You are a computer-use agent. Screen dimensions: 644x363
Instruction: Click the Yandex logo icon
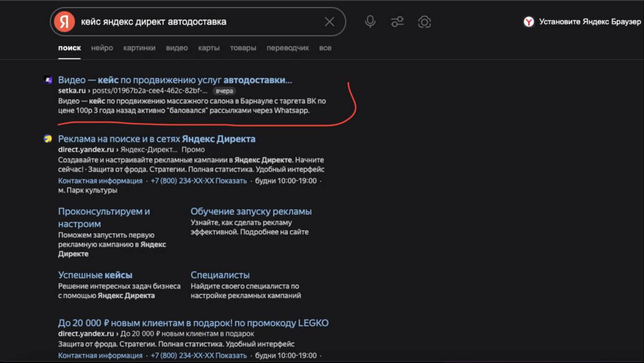64,21
